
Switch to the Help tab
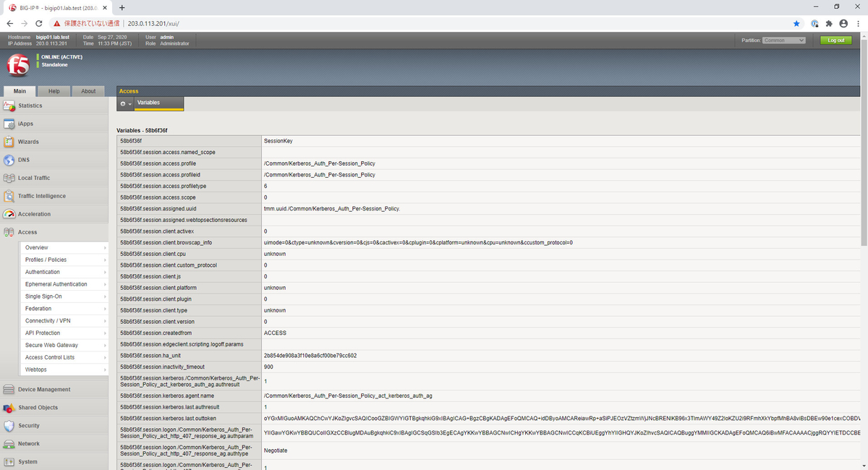pyautogui.click(x=54, y=91)
